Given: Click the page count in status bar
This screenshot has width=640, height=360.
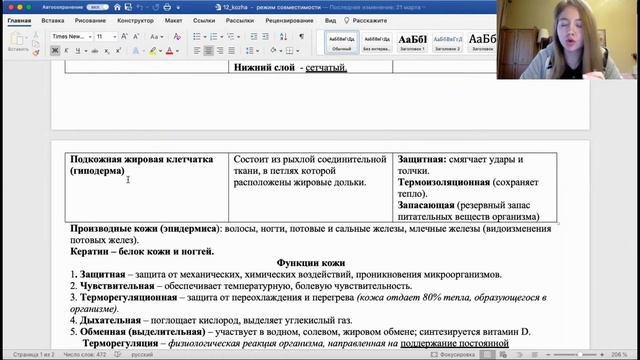Looking at the screenshot, I should coord(33,355).
